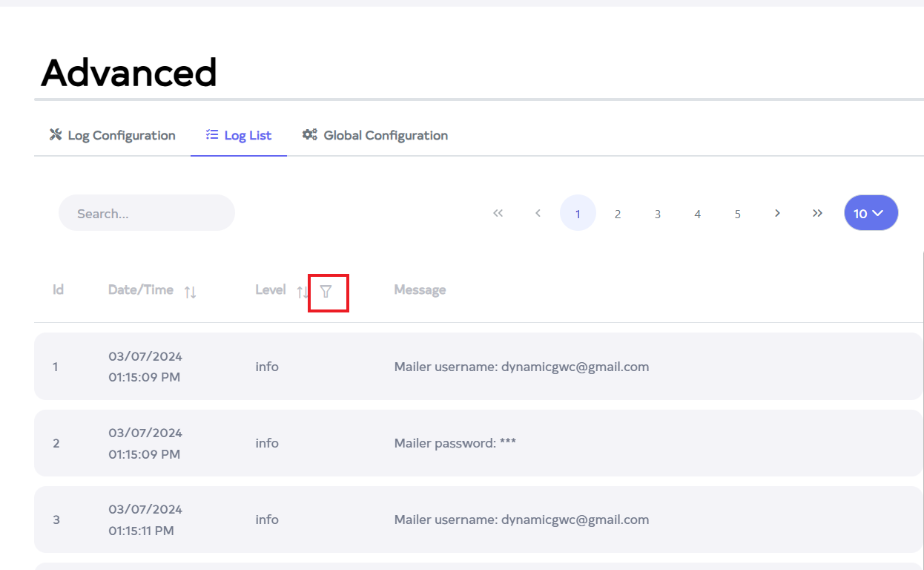Go to previous page chevron

point(538,213)
